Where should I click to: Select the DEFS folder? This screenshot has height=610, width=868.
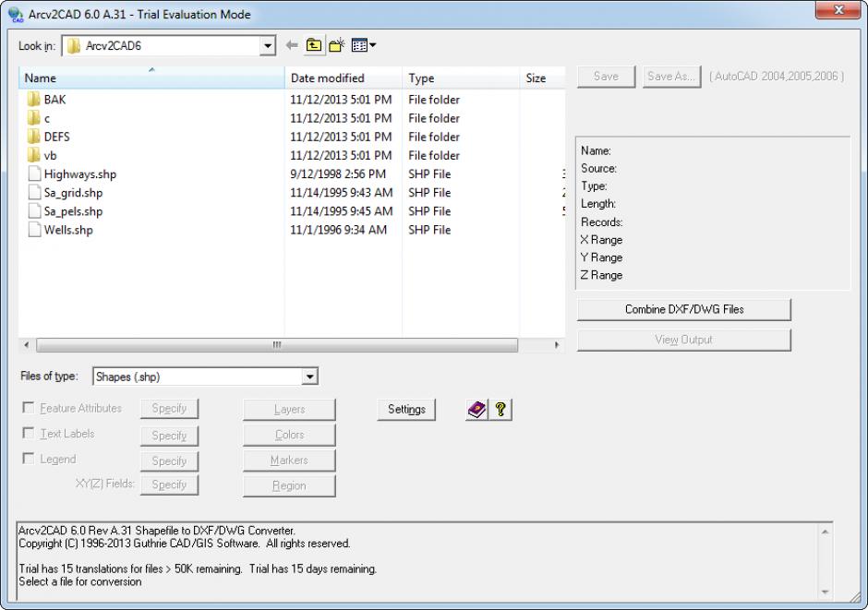coord(49,137)
